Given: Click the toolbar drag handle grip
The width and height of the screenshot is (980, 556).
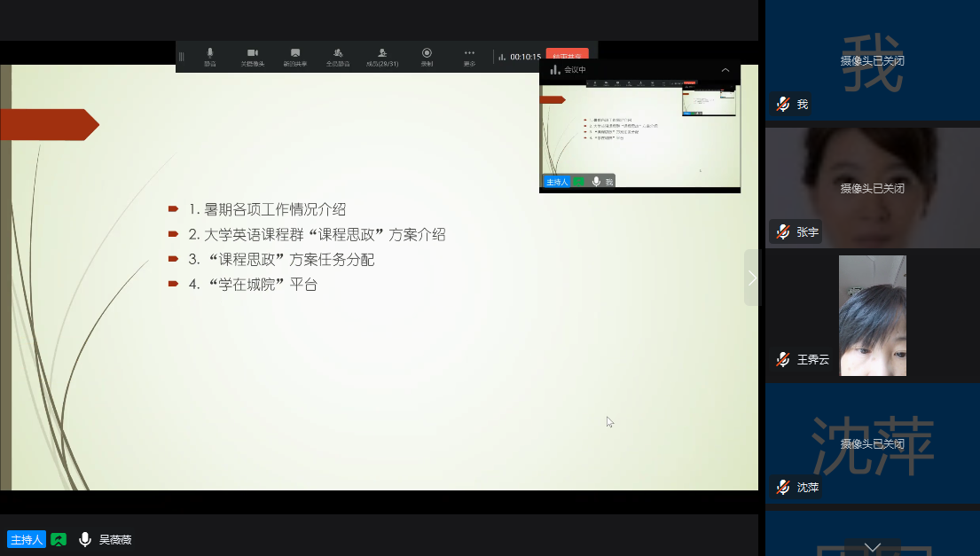Looking at the screenshot, I should [181, 57].
